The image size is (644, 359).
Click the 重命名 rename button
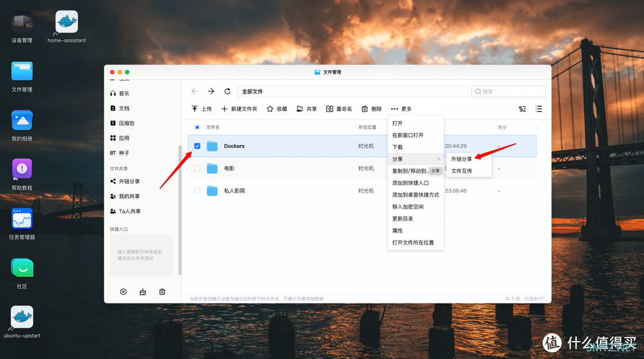(339, 109)
